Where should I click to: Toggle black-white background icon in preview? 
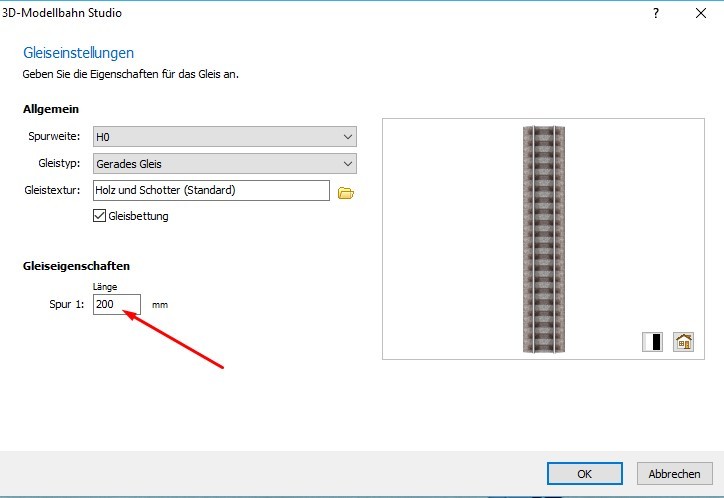coord(652,342)
